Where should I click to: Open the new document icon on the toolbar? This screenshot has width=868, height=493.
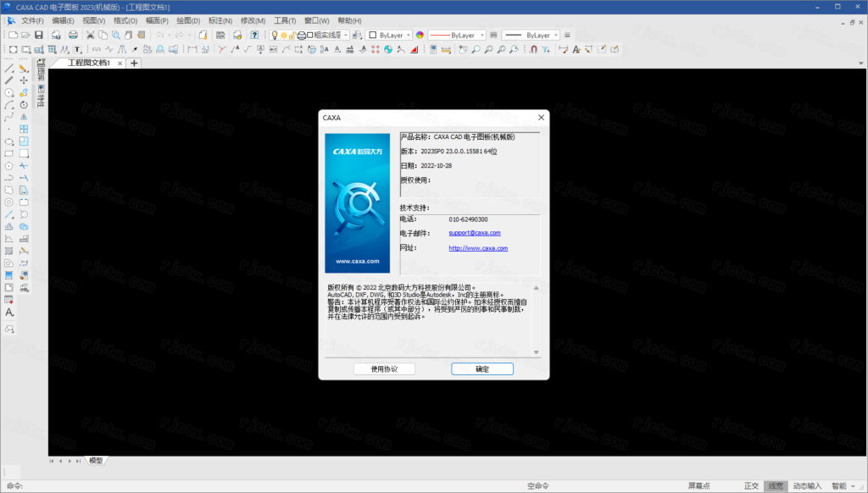[13, 34]
